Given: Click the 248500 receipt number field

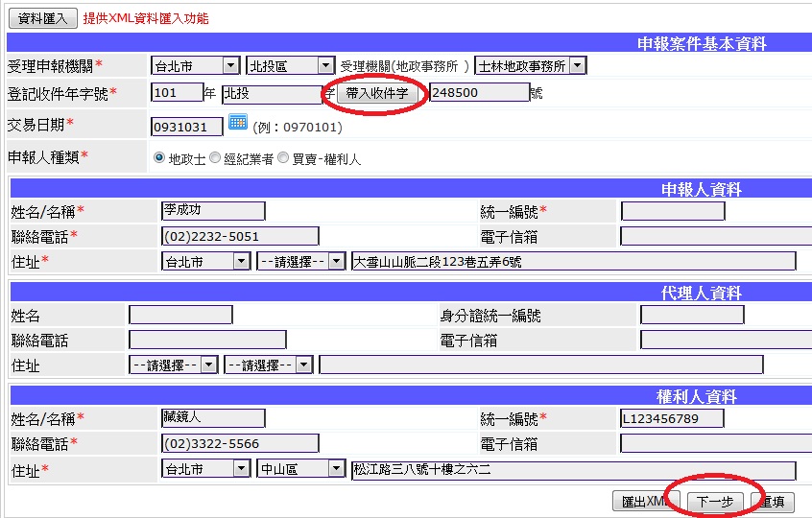Looking at the screenshot, I should (x=478, y=93).
